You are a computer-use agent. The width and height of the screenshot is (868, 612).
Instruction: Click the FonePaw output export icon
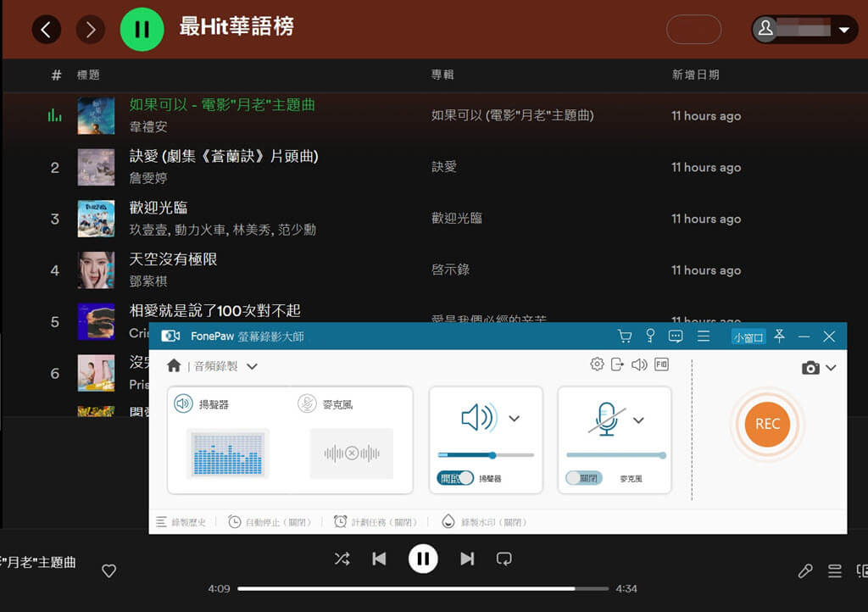pos(617,364)
